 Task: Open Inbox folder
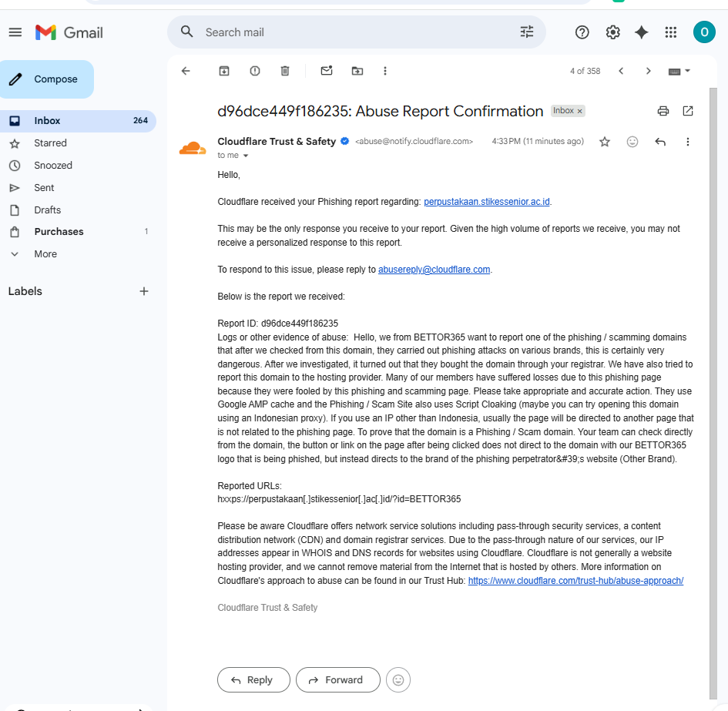pyautogui.click(x=78, y=121)
